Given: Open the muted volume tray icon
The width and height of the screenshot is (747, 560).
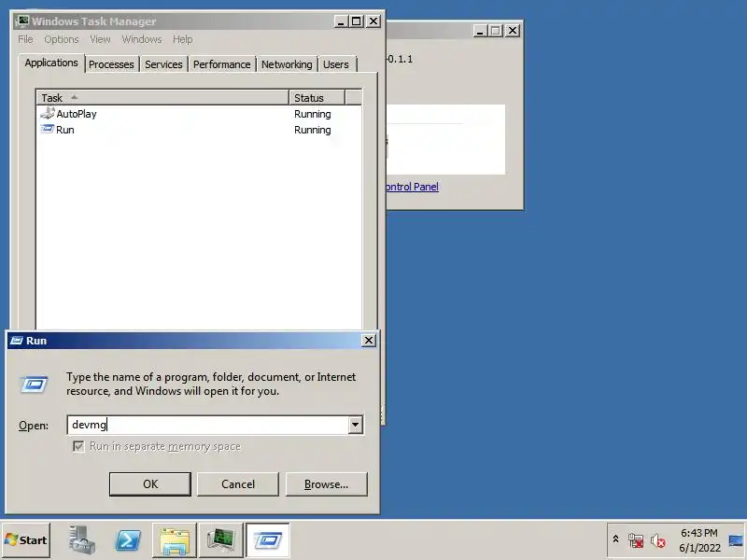Looking at the screenshot, I should pos(658,540).
